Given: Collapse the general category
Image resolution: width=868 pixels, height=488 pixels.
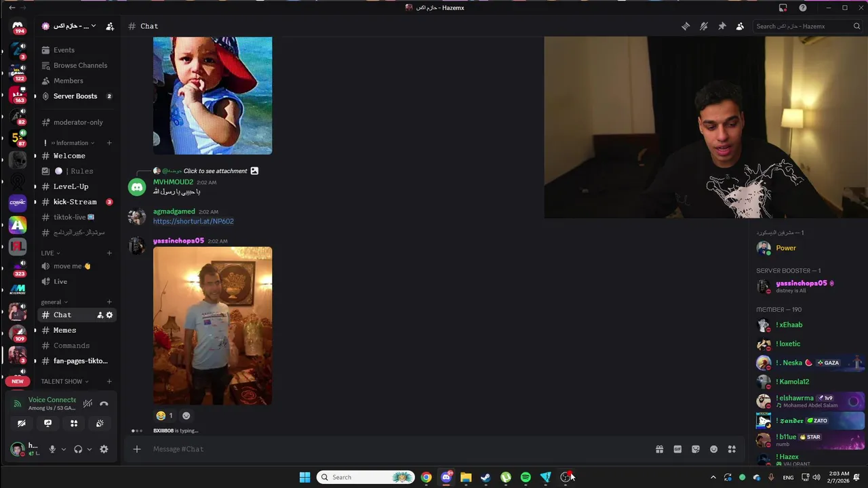Looking at the screenshot, I should [54, 302].
